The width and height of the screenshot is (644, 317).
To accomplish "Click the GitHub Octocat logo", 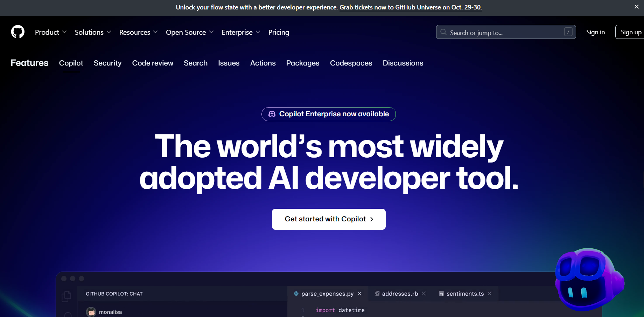I will (18, 32).
